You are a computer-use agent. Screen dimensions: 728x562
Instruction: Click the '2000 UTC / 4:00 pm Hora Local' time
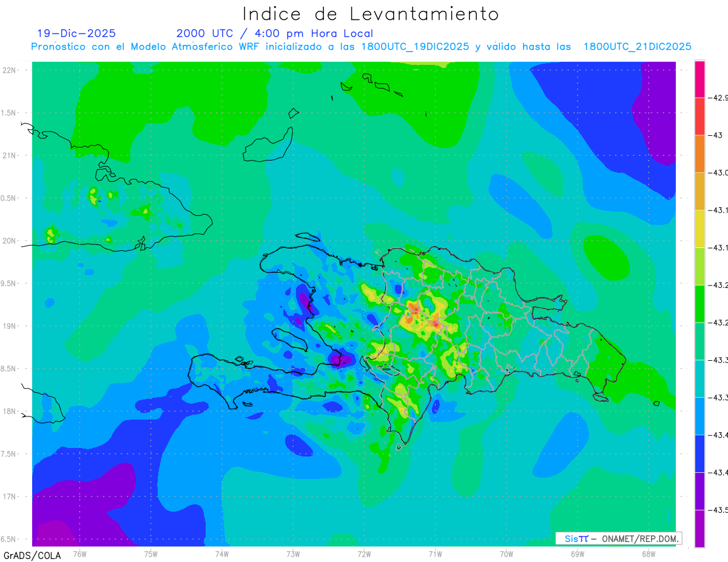pyautogui.click(x=275, y=33)
